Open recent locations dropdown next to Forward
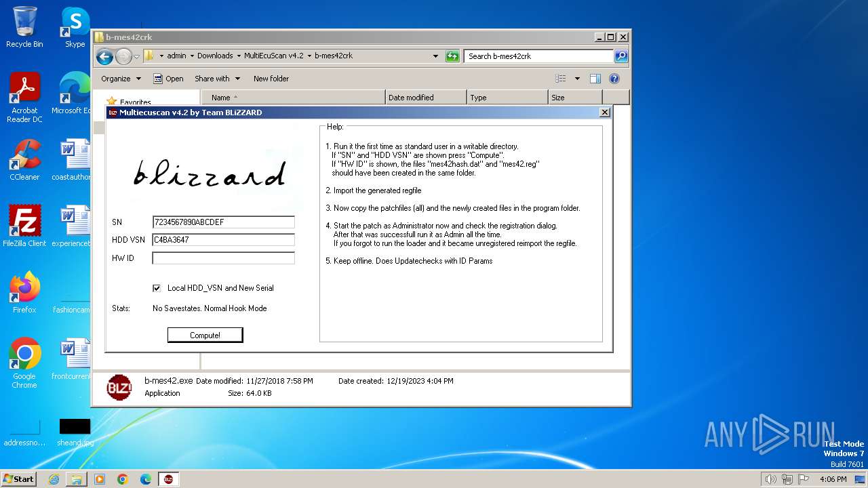This screenshot has width=868, height=488. coord(136,56)
